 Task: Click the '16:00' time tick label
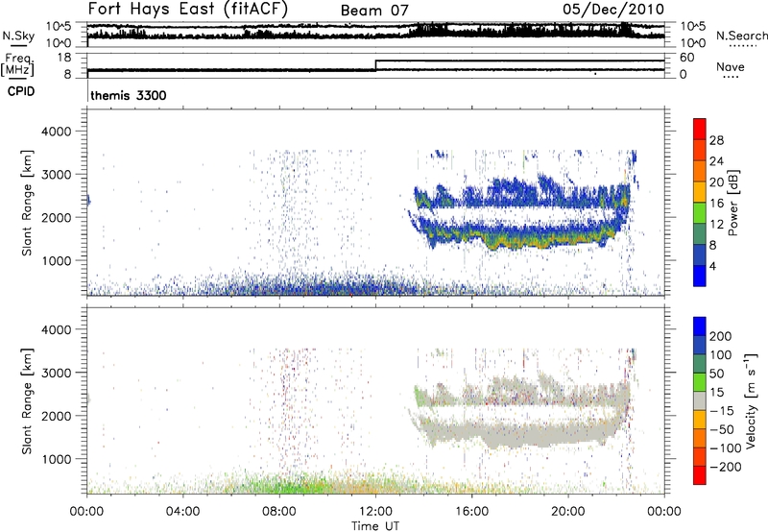tap(471, 512)
